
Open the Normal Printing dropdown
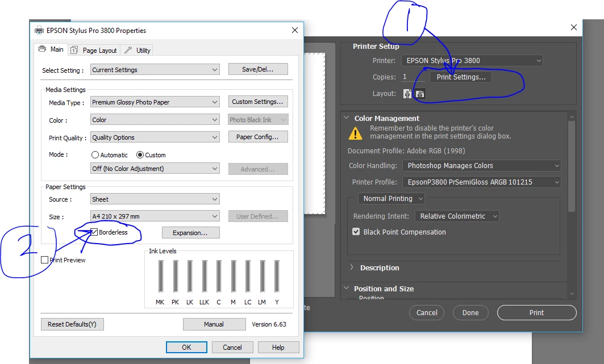tap(391, 199)
